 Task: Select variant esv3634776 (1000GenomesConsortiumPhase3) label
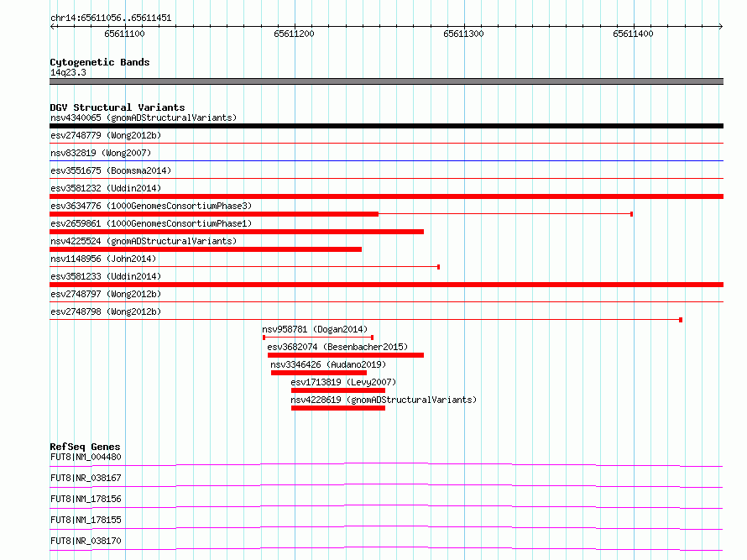pyautogui.click(x=151, y=206)
